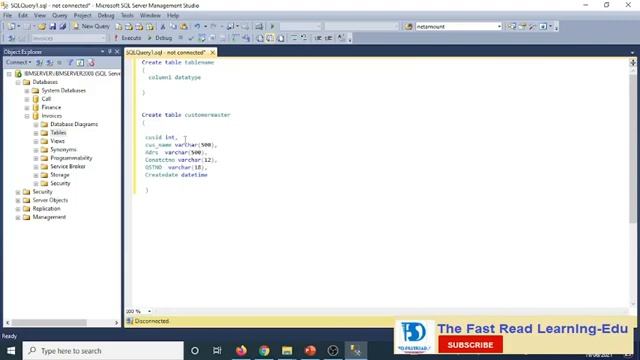Viewport: 640px width, 360px height.
Task: Expand the Tables folder
Action: pyautogui.click(x=36, y=133)
